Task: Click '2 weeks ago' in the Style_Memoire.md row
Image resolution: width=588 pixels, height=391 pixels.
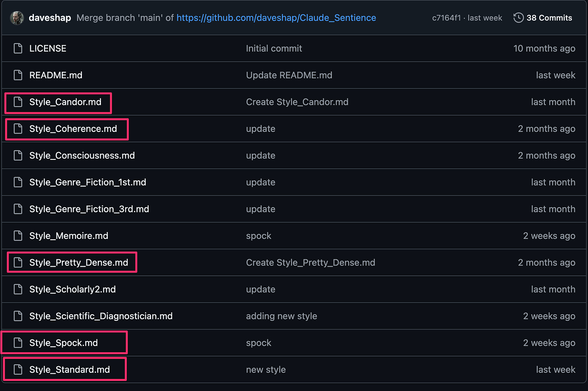Action: click(549, 236)
